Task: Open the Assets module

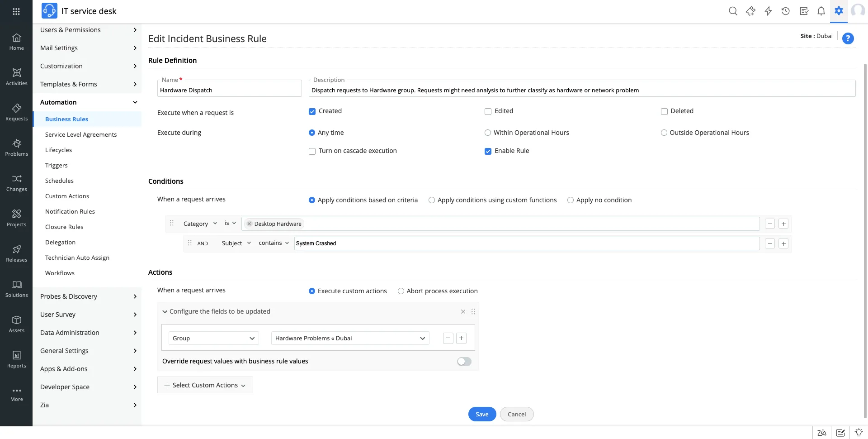Action: pyautogui.click(x=16, y=324)
